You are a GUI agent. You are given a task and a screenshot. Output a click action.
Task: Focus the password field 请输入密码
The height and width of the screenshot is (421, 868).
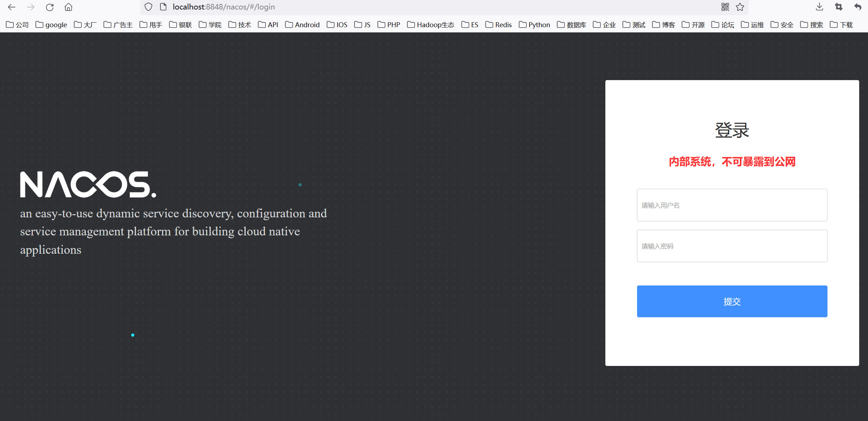coord(732,246)
